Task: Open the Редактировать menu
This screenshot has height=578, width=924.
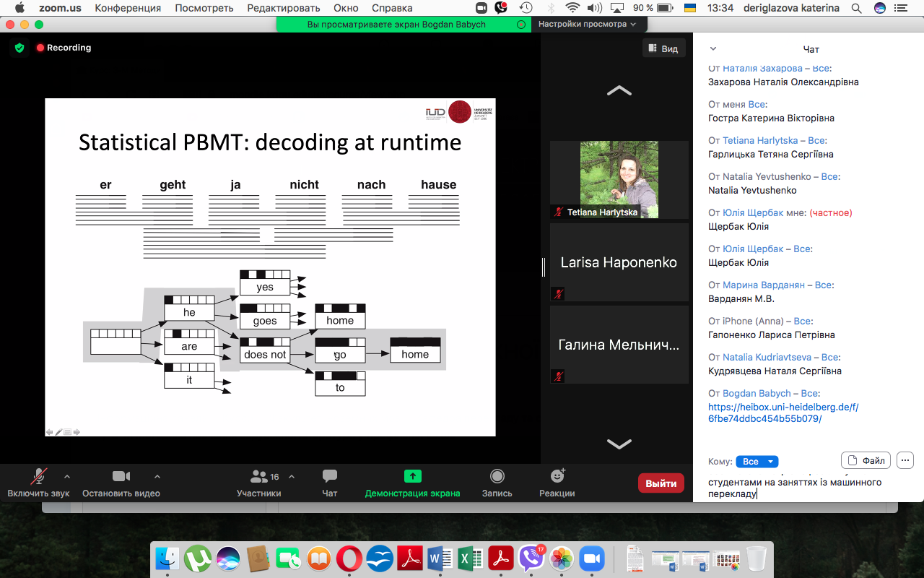Action: 284,8
